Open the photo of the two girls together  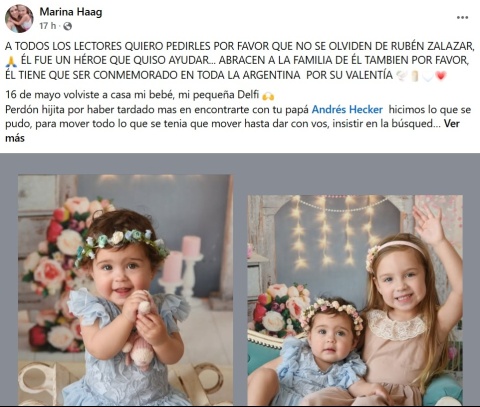point(355,300)
